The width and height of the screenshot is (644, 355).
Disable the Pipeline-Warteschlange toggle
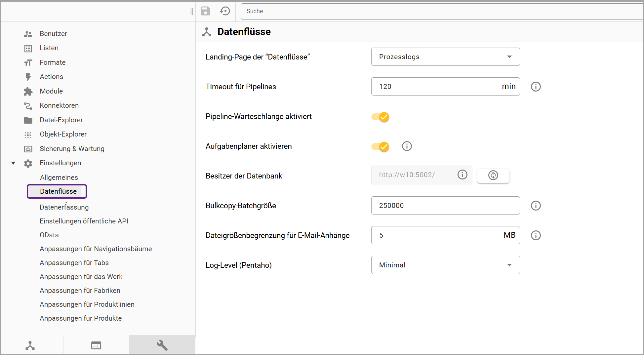381,117
